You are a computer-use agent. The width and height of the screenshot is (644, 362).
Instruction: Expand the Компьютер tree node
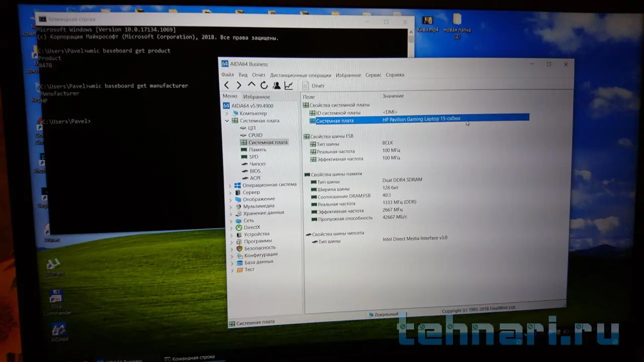(x=227, y=114)
